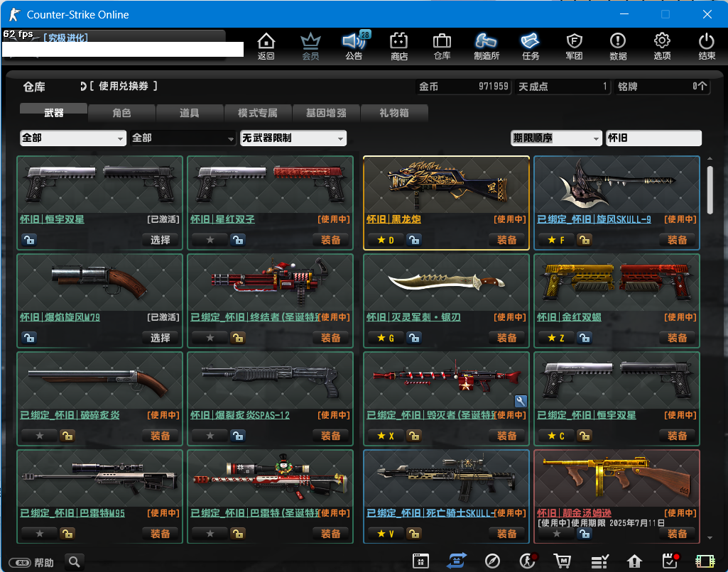Toggle the favorite star on 怀旧|星红双子
Image resolution: width=728 pixels, height=572 pixels.
pyautogui.click(x=210, y=240)
